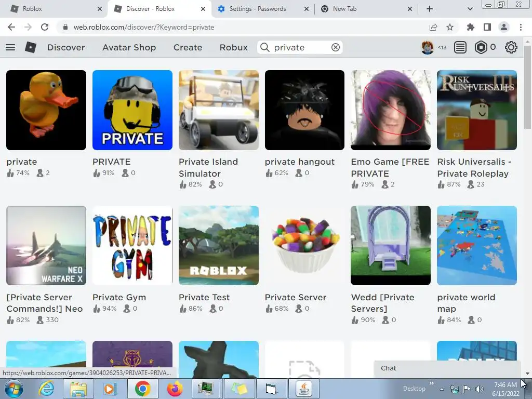Screen dimensions: 532x399
Task: Open the Private Gym game link
Action: (119, 297)
